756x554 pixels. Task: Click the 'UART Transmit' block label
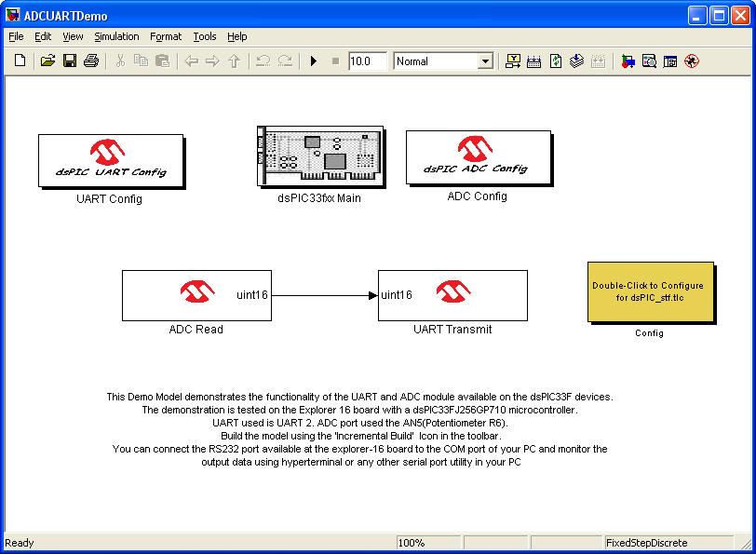point(452,330)
